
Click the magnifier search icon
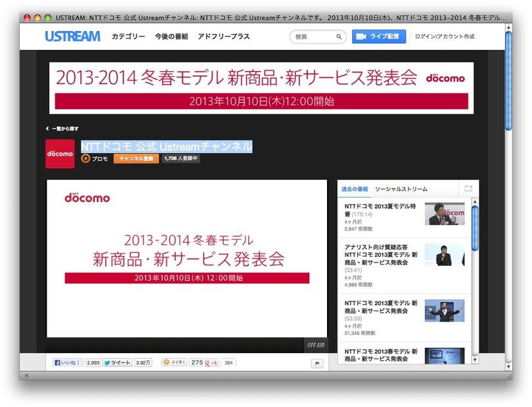(x=339, y=37)
